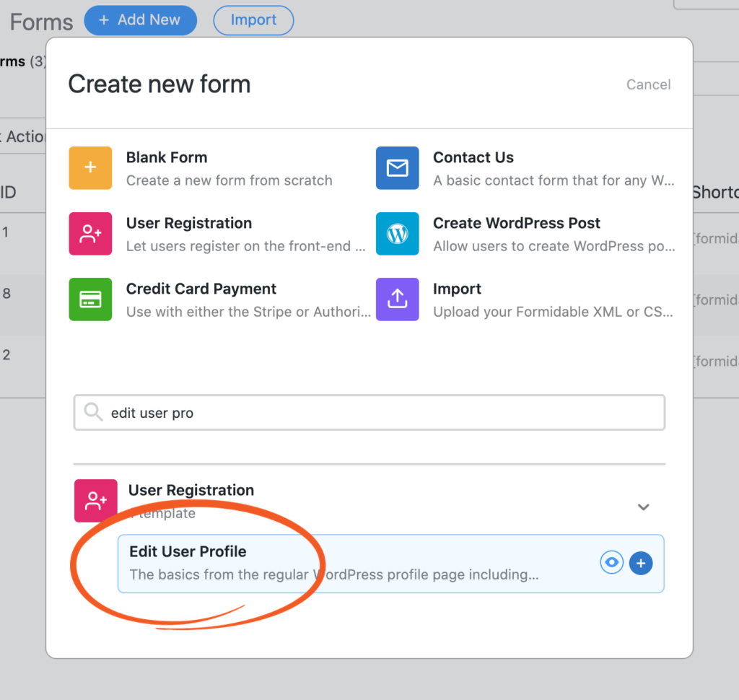Click the magnifying glass search icon
739x700 pixels.
pos(92,411)
